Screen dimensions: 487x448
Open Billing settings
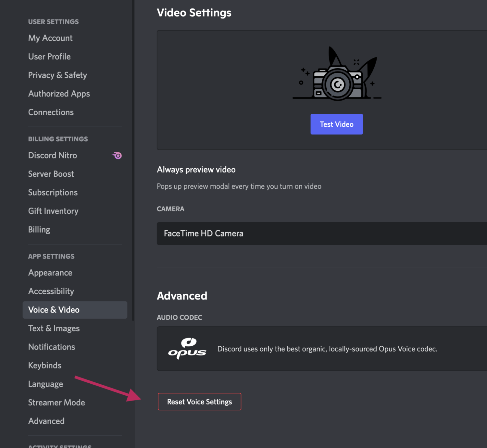click(39, 229)
